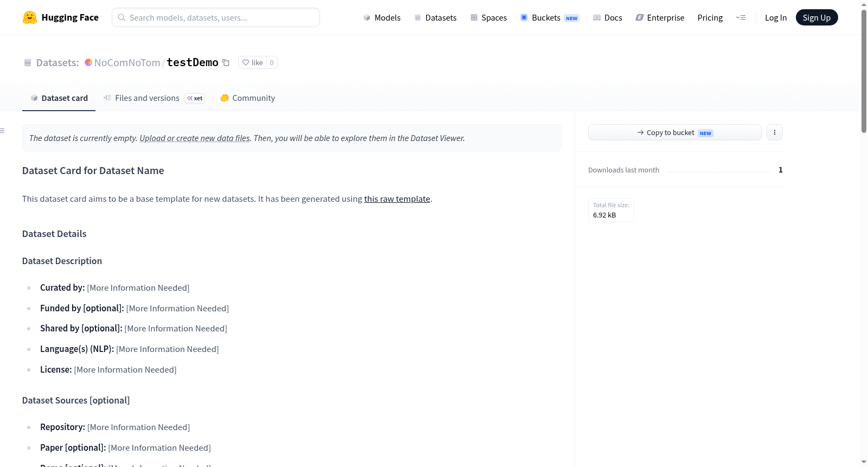Click the Buckets nav icon
The width and height of the screenshot is (868, 467).
(524, 17)
